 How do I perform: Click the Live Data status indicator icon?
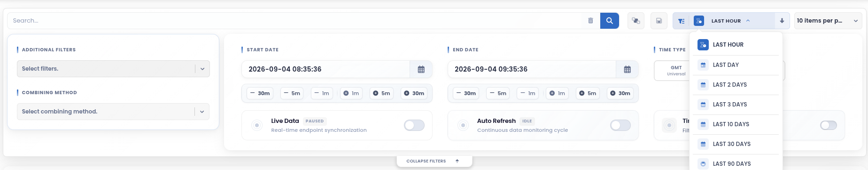256,125
